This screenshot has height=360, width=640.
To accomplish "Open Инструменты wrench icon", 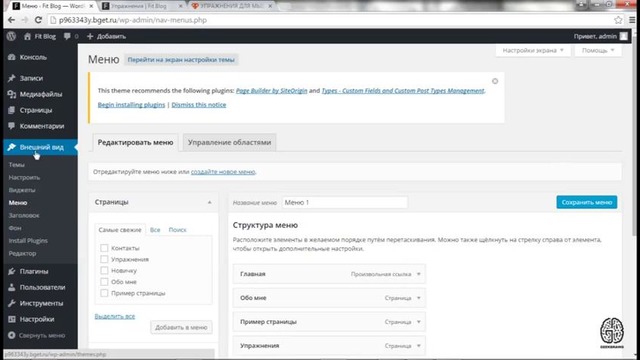I will click(x=11, y=303).
